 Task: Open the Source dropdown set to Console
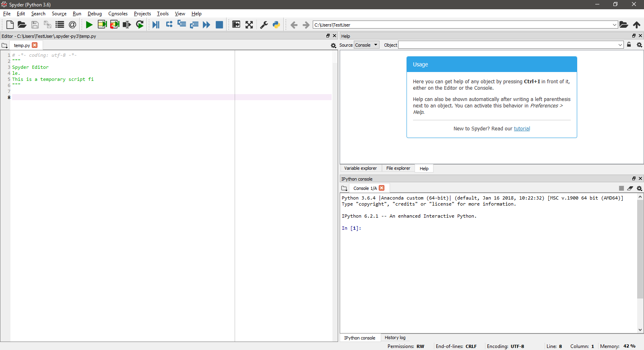[367, 45]
